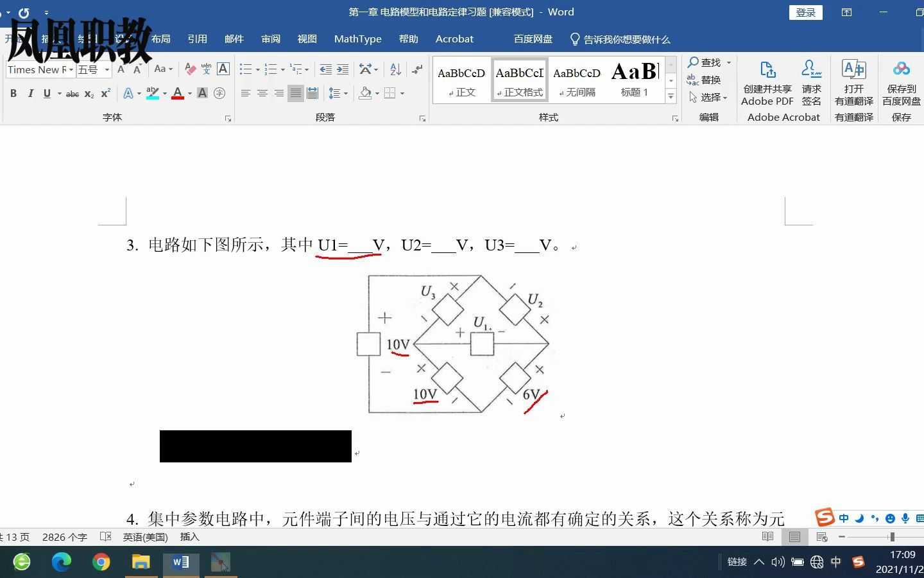Image resolution: width=924 pixels, height=578 pixels.
Task: Open the 邮件 (Mailings) tab
Action: (x=234, y=39)
